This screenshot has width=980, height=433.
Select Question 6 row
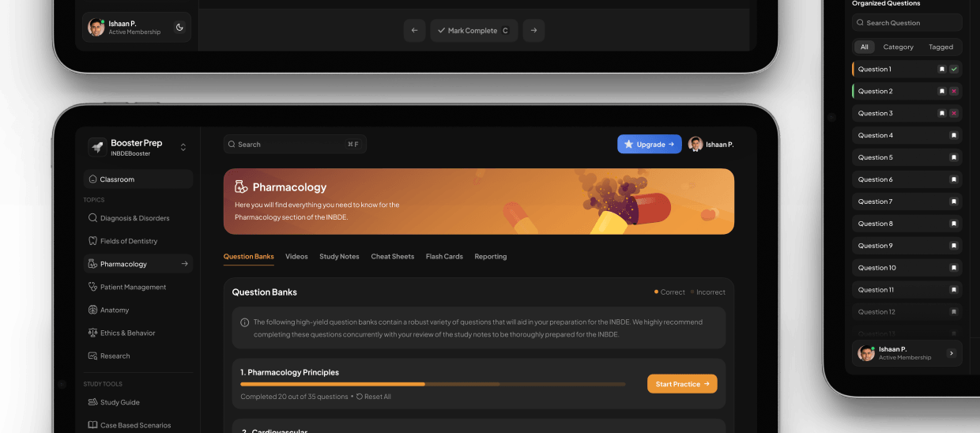click(907, 180)
